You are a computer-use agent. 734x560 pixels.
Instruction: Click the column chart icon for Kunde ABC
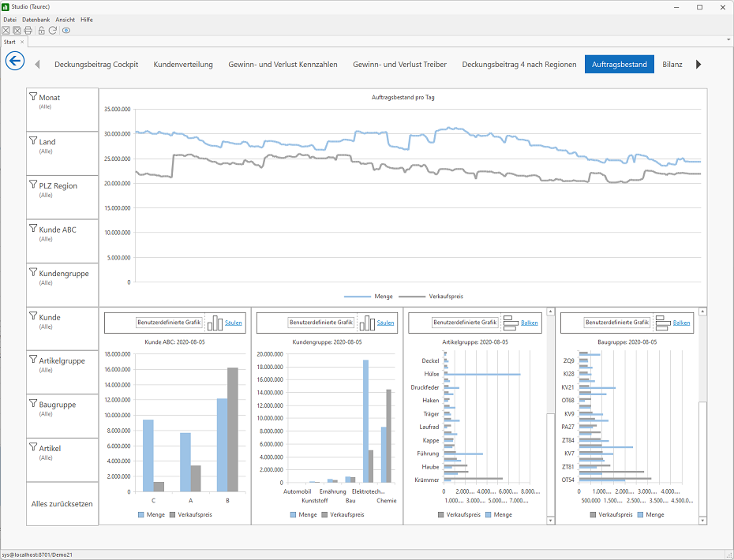pos(215,323)
